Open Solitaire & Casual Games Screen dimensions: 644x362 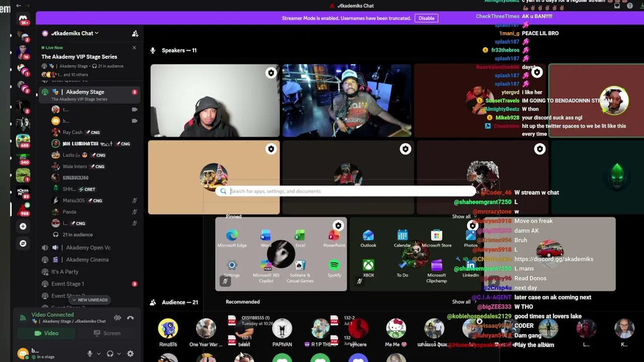(x=300, y=271)
